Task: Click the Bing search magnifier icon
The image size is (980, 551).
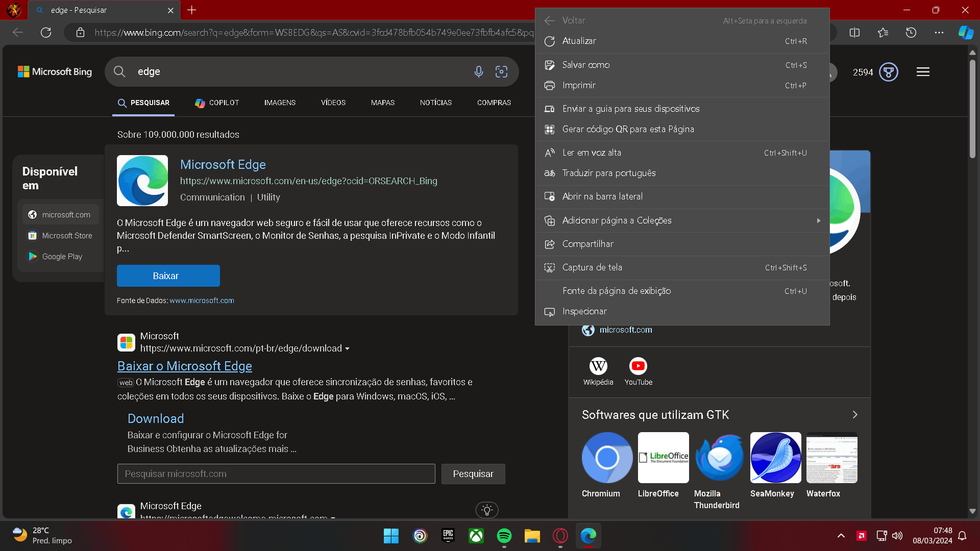Action: tap(119, 71)
